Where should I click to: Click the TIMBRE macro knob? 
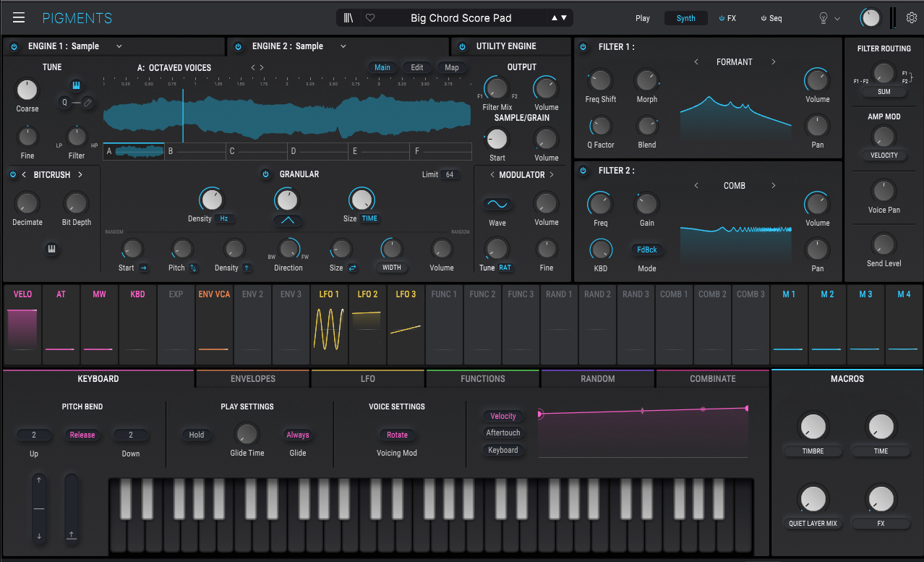pyautogui.click(x=813, y=427)
